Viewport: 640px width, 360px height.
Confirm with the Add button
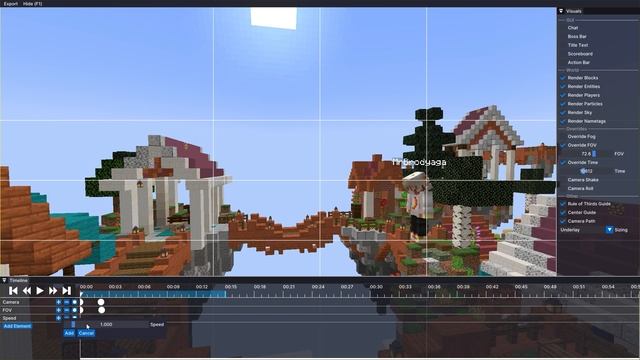pyautogui.click(x=69, y=333)
